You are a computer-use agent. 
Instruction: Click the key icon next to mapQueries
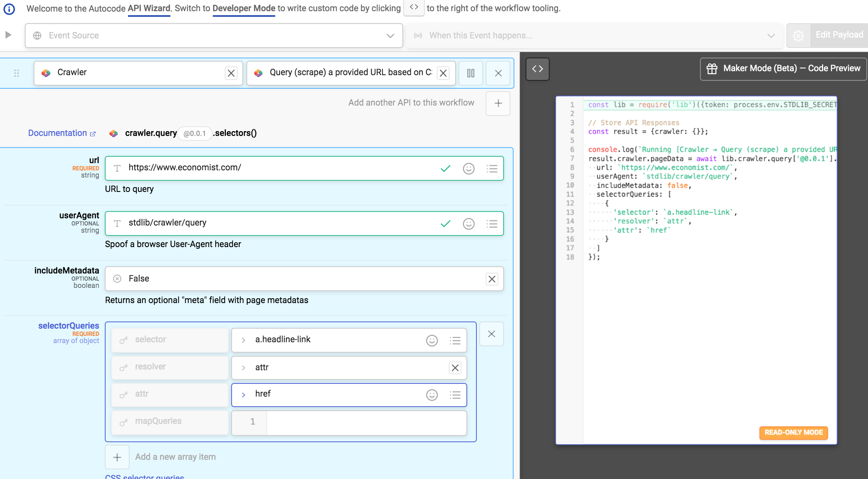tap(124, 422)
